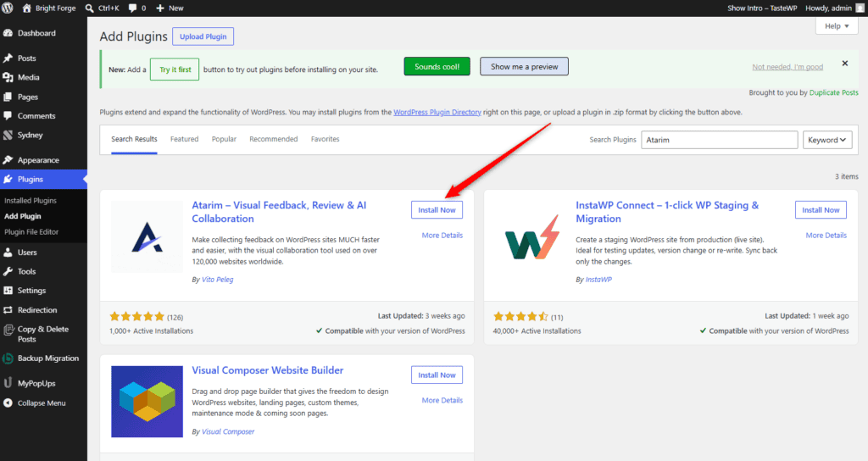Click the Pages icon in sidebar
The image size is (868, 461).
(x=8, y=97)
